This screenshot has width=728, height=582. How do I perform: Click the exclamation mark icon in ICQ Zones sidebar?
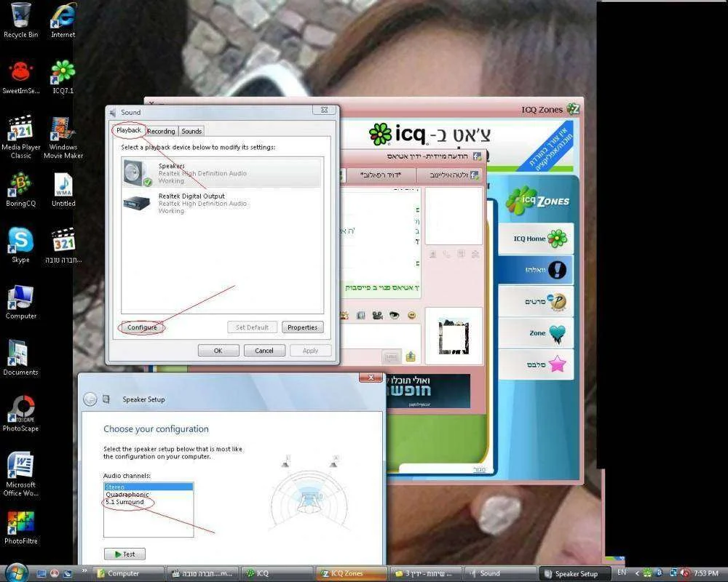coord(557,270)
